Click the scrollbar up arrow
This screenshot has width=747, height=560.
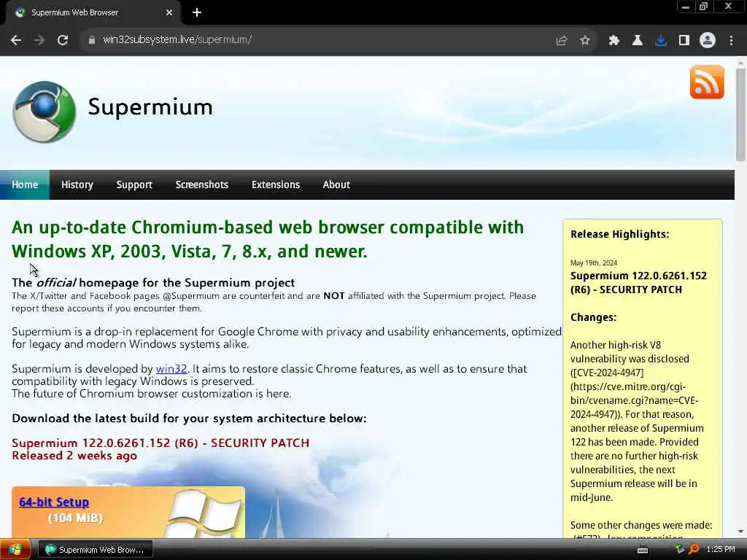pyautogui.click(x=740, y=63)
